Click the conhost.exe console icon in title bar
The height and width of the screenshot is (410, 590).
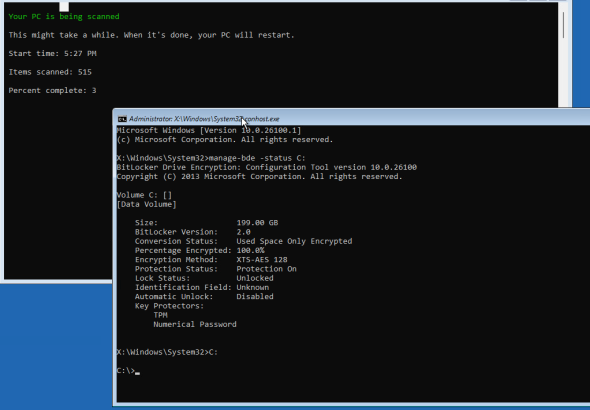pos(122,119)
